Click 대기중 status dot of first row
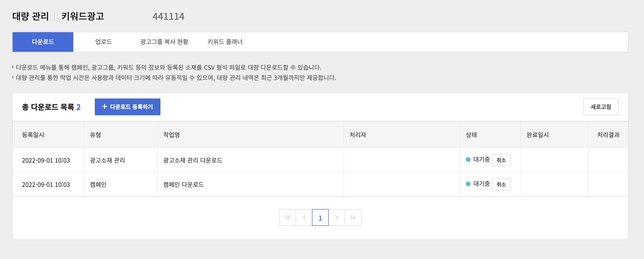644x259 pixels. (x=468, y=160)
